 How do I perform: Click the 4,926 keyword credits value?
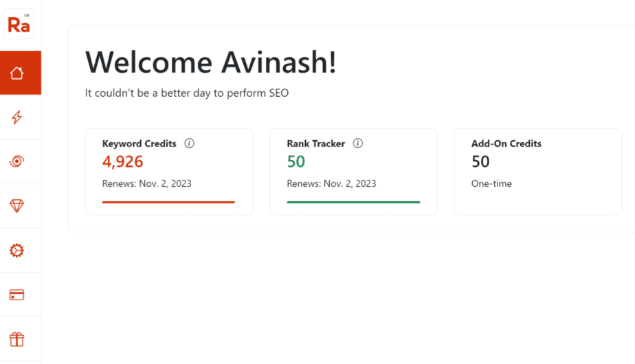pos(123,161)
